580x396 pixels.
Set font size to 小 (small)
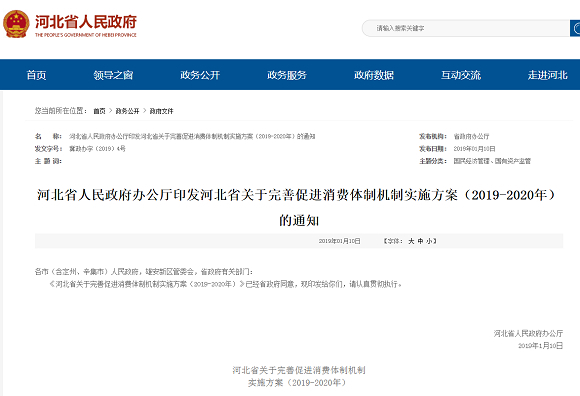coord(429,241)
